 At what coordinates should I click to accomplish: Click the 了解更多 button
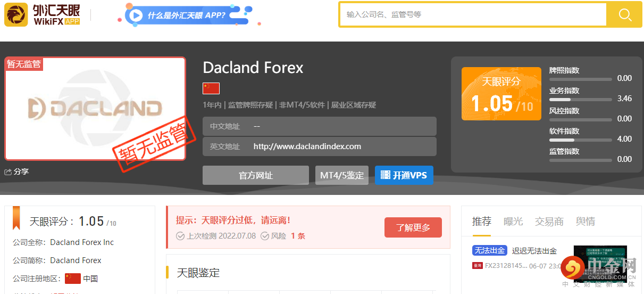(413, 227)
